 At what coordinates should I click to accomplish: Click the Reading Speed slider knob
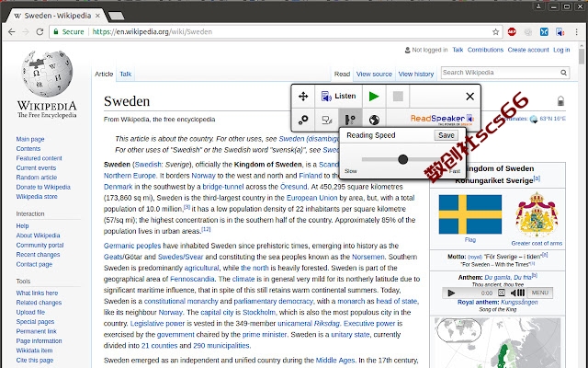pyautogui.click(x=402, y=159)
